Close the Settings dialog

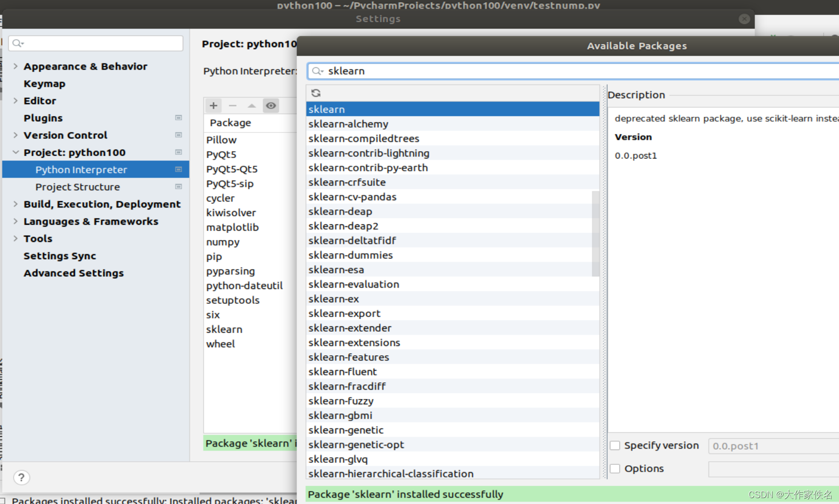[744, 19]
